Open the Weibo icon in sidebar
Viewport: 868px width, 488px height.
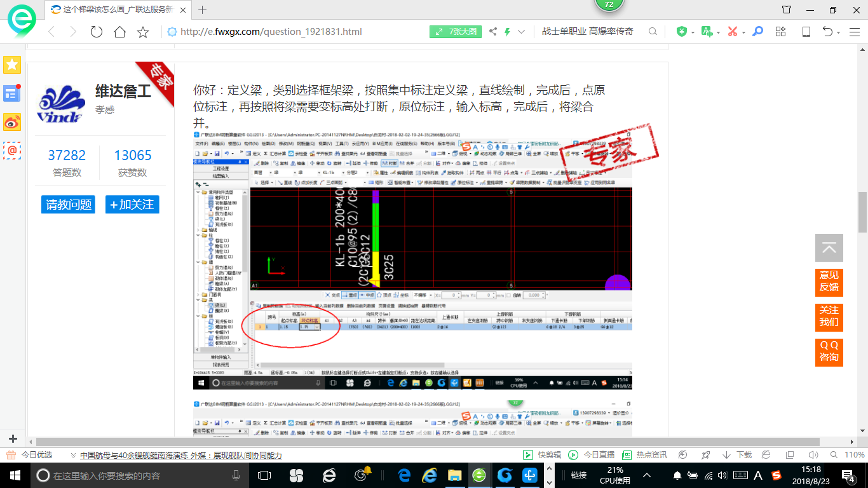pyautogui.click(x=12, y=121)
